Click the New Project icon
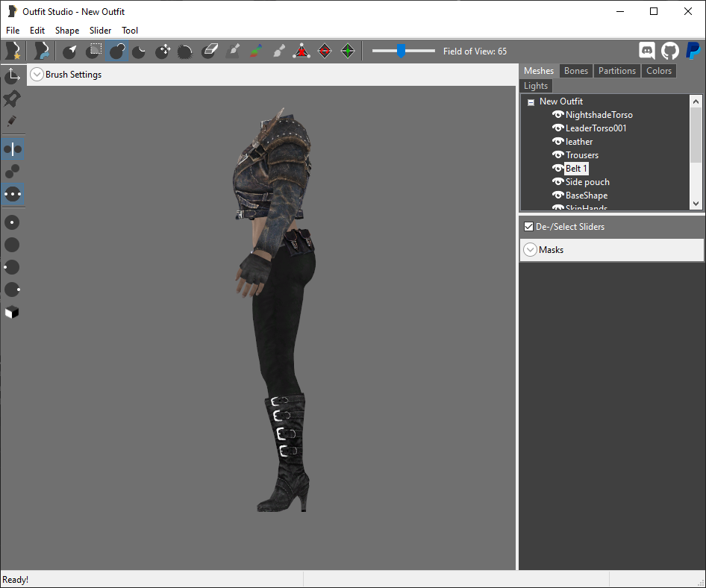This screenshot has width=706, height=588. click(x=13, y=51)
